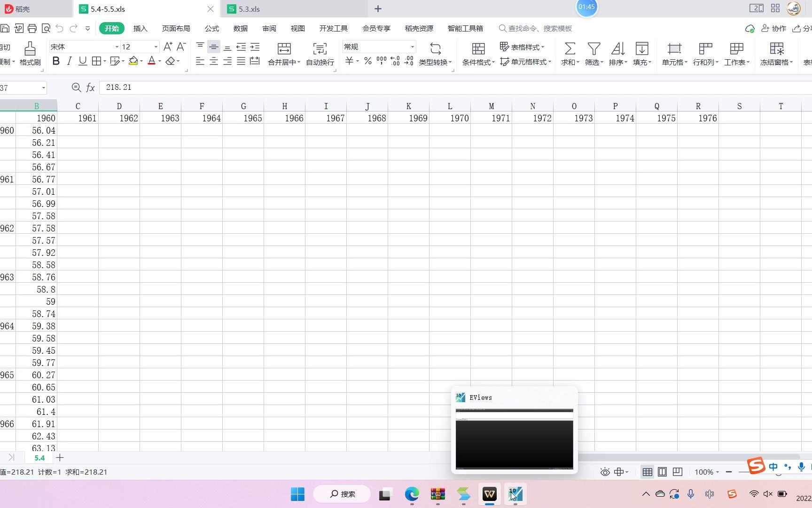
Task: Click the formula bar input field
Action: [x=455, y=87]
